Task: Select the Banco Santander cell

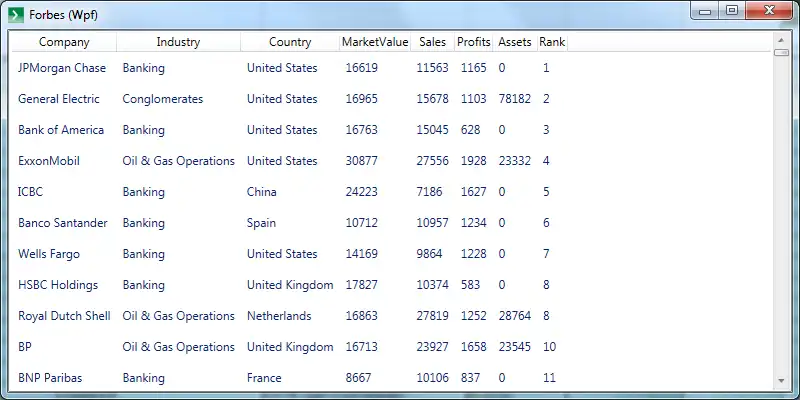Action: (x=63, y=223)
